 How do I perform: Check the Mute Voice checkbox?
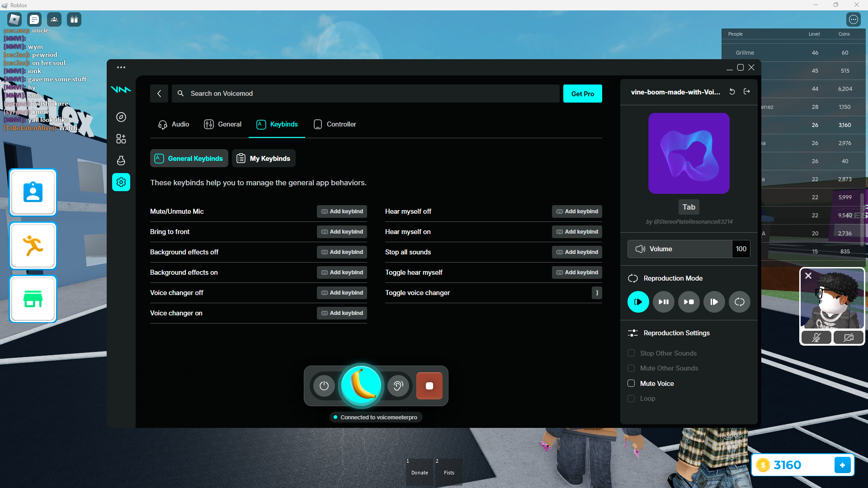point(631,384)
